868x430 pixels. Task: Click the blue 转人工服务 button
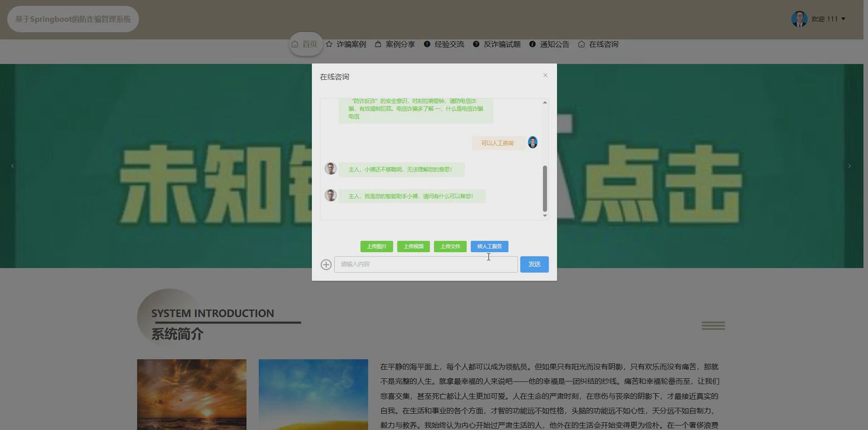pos(489,246)
